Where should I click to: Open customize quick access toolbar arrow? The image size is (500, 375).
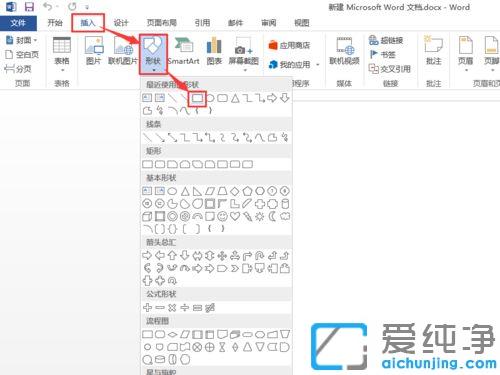point(87,7)
